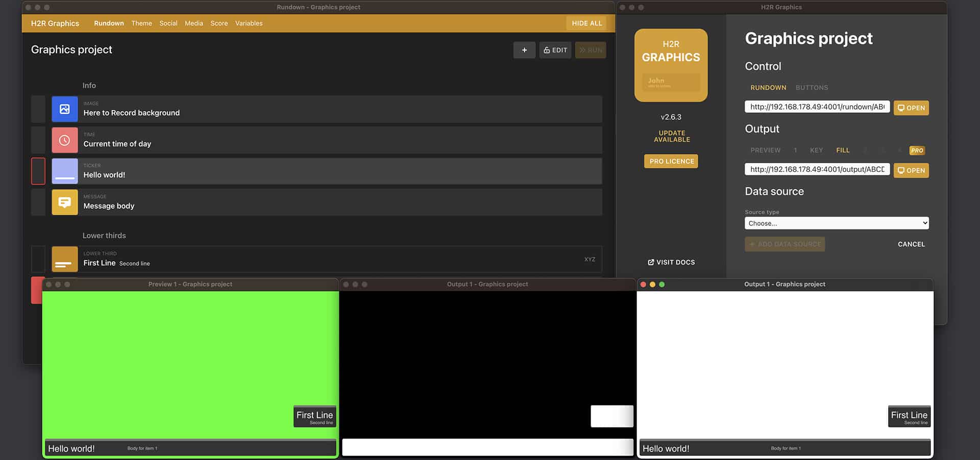Open the Source type dropdown
This screenshot has height=460, width=980.
(836, 223)
